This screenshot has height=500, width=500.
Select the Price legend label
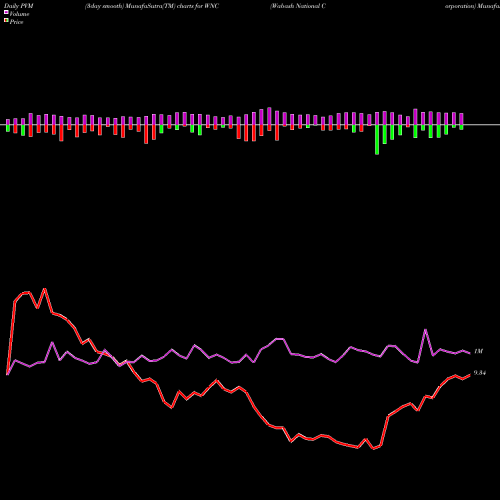click(16, 22)
